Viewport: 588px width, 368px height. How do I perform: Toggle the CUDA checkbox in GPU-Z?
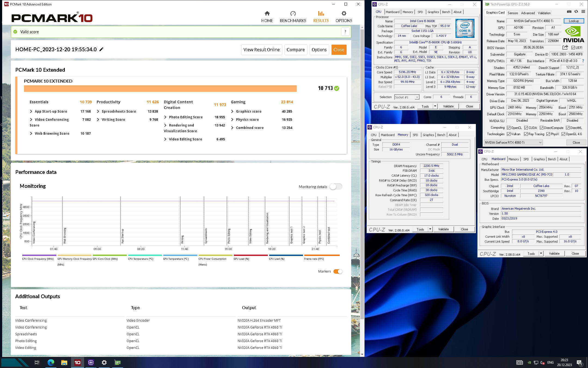click(526, 128)
